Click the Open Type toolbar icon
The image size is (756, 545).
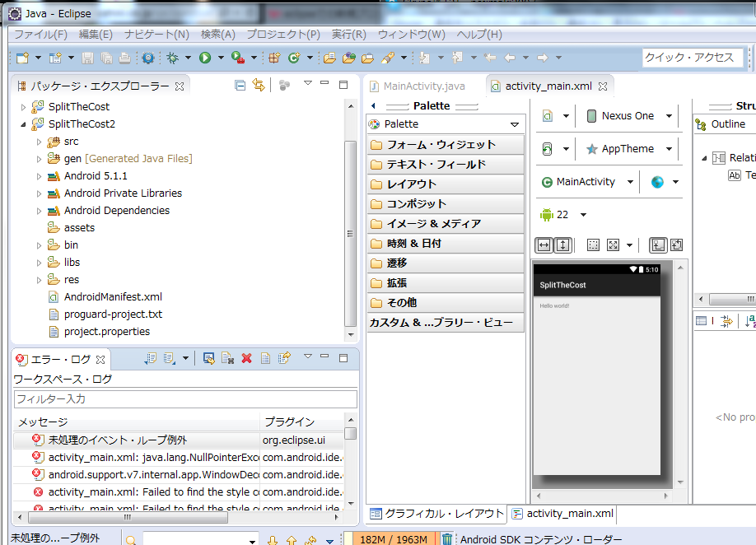(x=329, y=58)
